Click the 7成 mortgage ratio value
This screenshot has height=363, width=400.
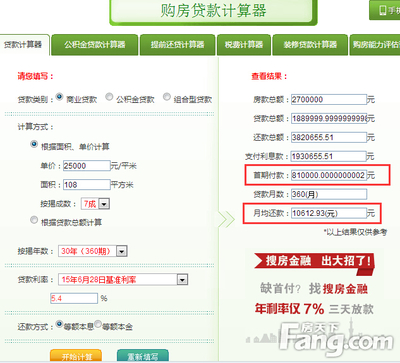click(90, 204)
